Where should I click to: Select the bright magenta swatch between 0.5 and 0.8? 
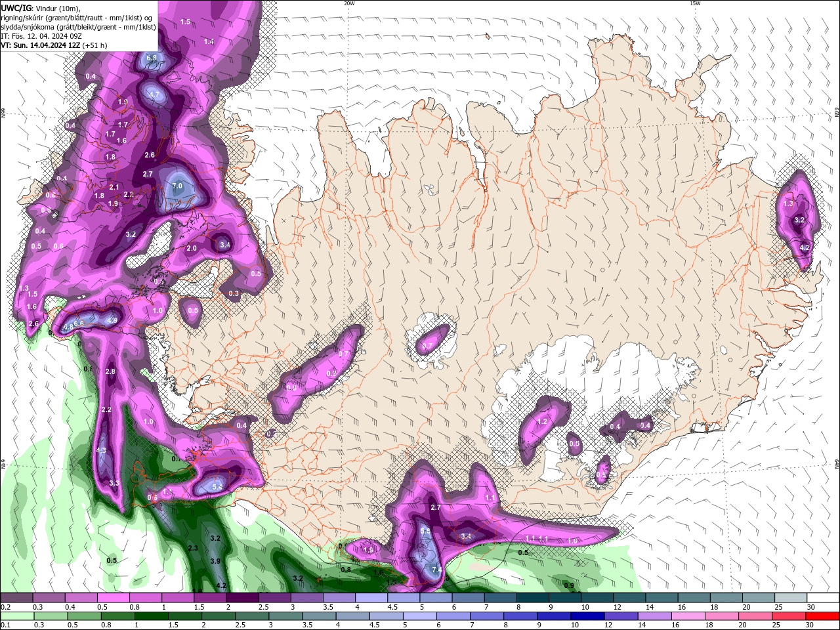[x=113, y=598]
